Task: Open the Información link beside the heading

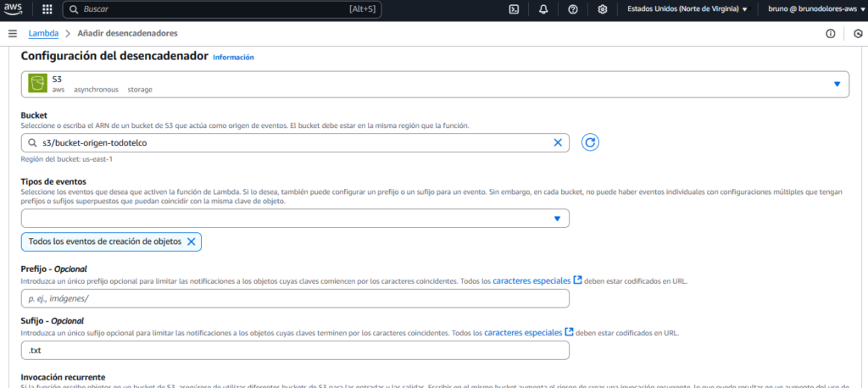Action: click(x=233, y=57)
